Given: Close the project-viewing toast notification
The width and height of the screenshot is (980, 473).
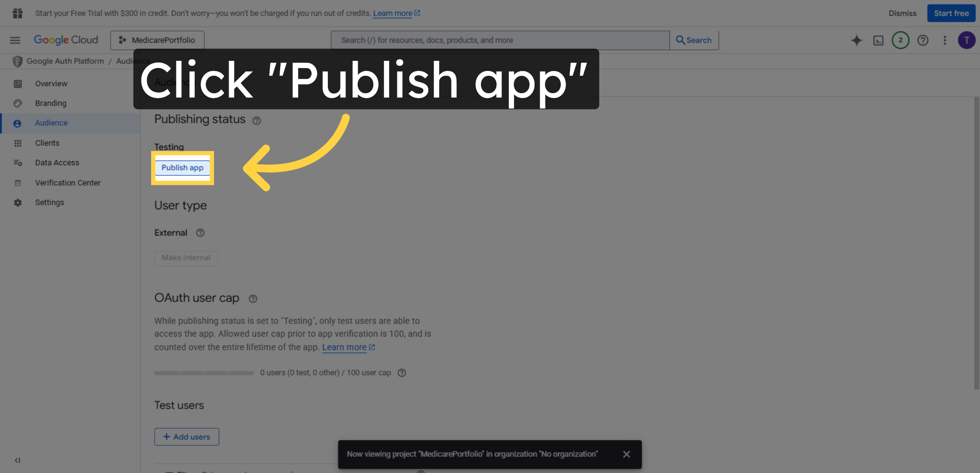Looking at the screenshot, I should [627, 454].
